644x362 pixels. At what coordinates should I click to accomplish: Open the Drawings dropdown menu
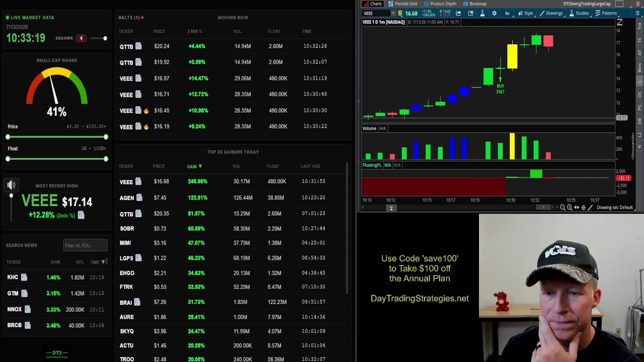pyautogui.click(x=551, y=13)
